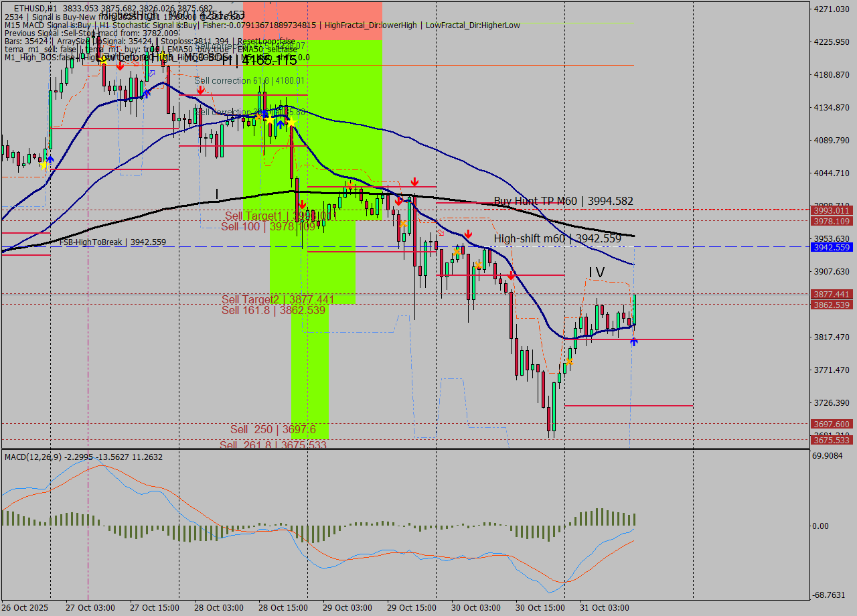Viewport: 857px width, 616px height.
Task: Click the High-shift m60 3942.559 label
Action: pyautogui.click(x=557, y=238)
